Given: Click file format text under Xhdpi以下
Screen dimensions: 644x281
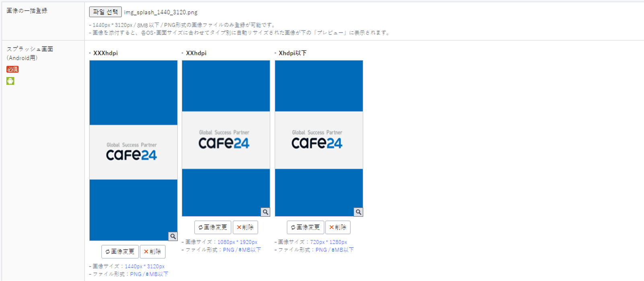Looking at the screenshot, I should click(x=315, y=250).
